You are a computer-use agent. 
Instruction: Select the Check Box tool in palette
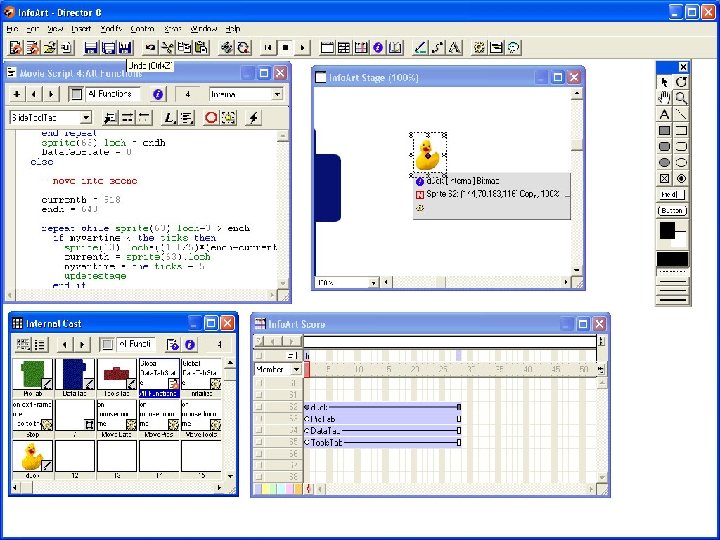664,178
